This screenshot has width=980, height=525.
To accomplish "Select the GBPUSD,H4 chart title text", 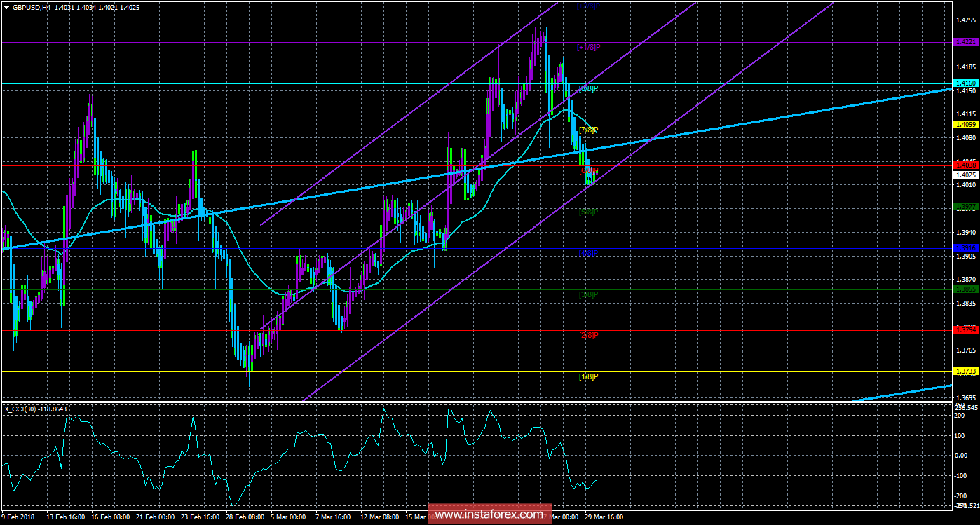I will click(33, 6).
